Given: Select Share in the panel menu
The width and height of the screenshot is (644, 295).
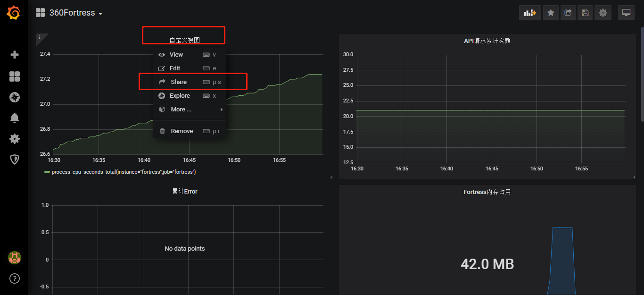Looking at the screenshot, I should [190, 82].
